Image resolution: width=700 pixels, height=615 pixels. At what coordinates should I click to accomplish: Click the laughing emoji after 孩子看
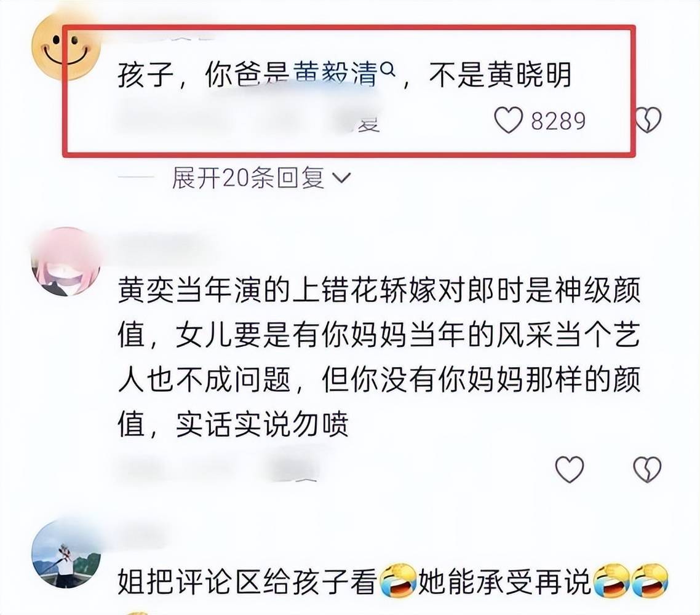tap(398, 581)
